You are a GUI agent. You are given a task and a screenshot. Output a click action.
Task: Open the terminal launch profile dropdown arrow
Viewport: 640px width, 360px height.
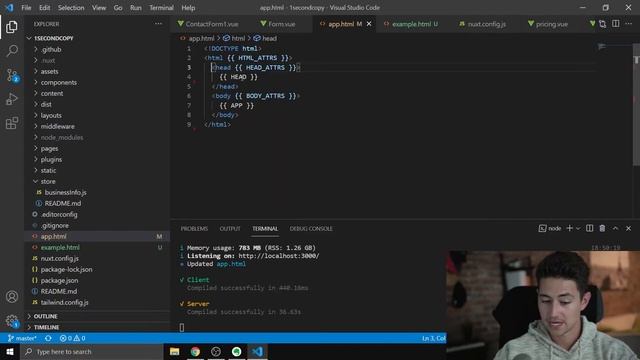tap(578, 229)
